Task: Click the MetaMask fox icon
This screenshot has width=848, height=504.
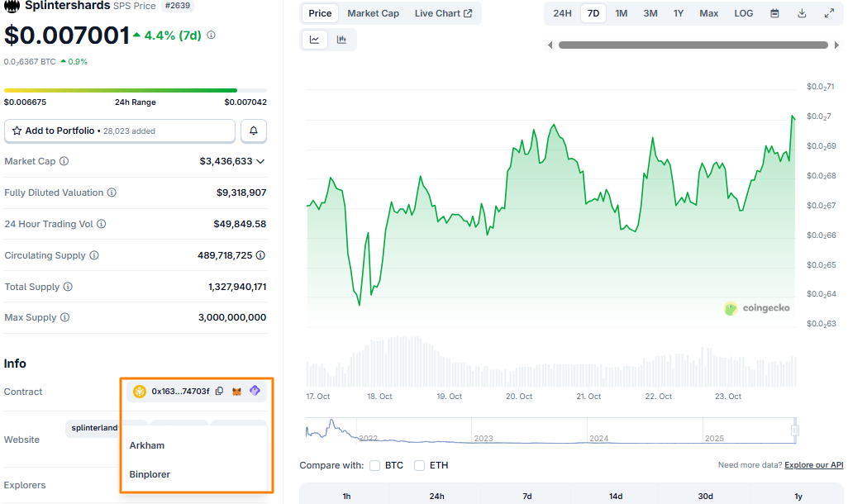Action: (236, 392)
